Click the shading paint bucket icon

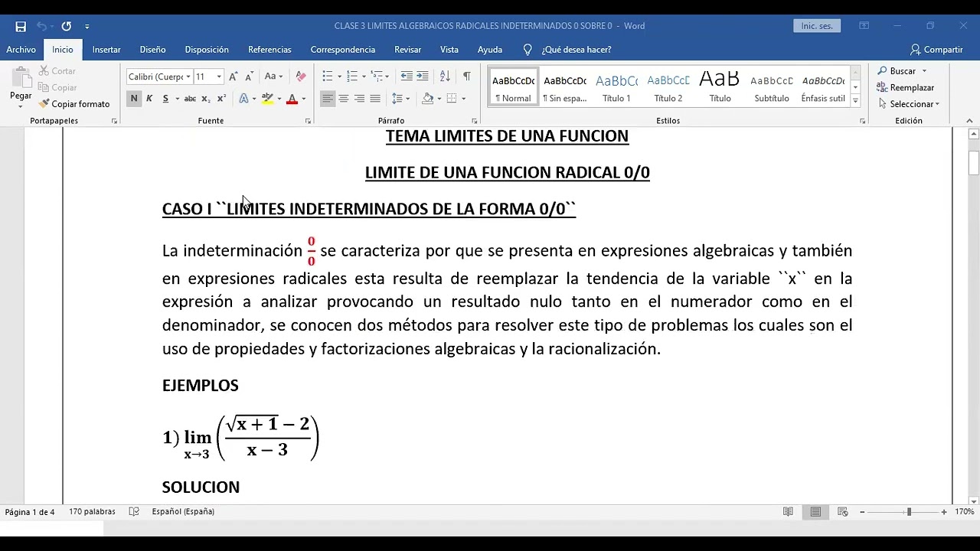tap(427, 99)
